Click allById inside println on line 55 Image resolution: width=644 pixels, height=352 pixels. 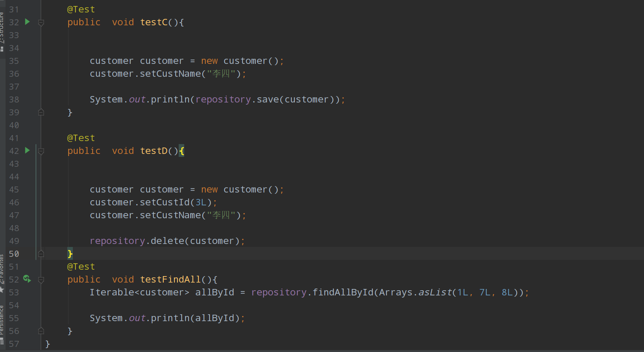[x=215, y=318]
